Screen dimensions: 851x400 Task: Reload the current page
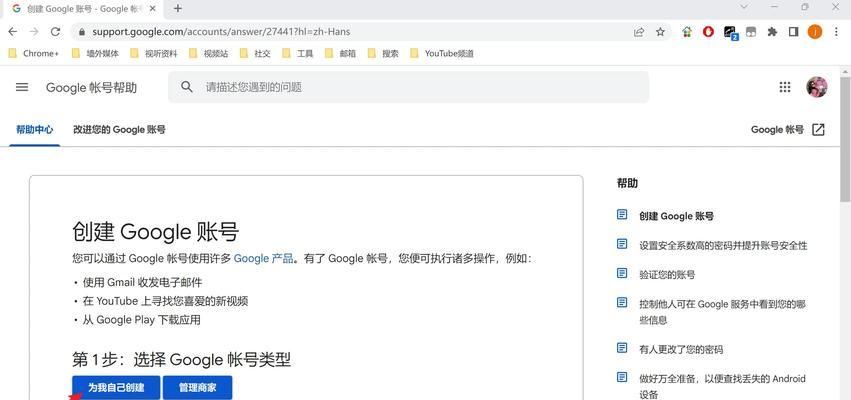pyautogui.click(x=55, y=32)
